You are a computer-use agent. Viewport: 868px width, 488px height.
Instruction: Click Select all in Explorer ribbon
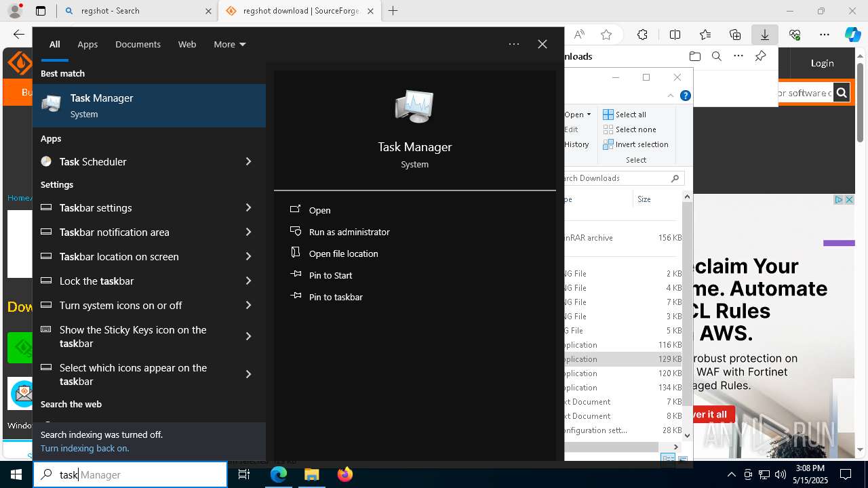click(x=625, y=115)
